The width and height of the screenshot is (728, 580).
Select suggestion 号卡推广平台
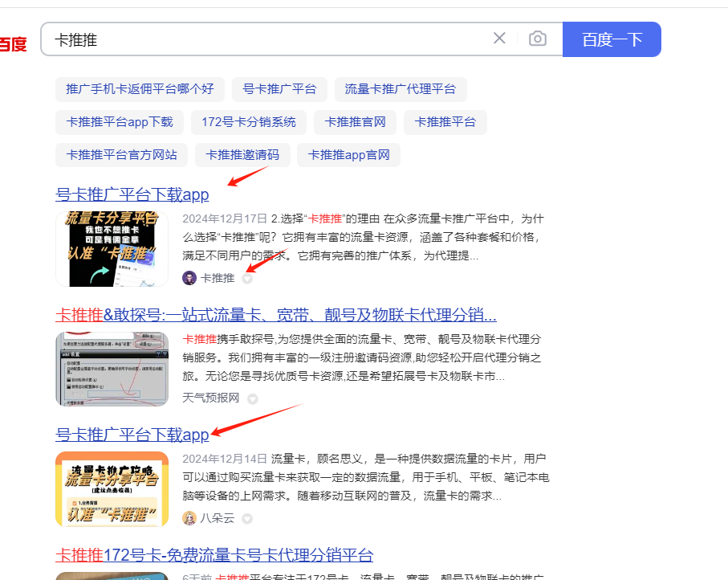(x=279, y=89)
